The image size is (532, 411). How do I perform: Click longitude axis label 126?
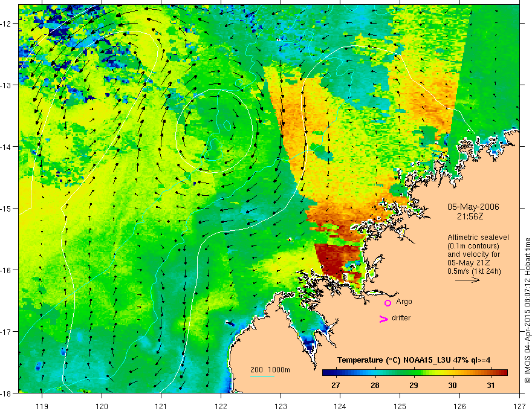click(x=459, y=406)
